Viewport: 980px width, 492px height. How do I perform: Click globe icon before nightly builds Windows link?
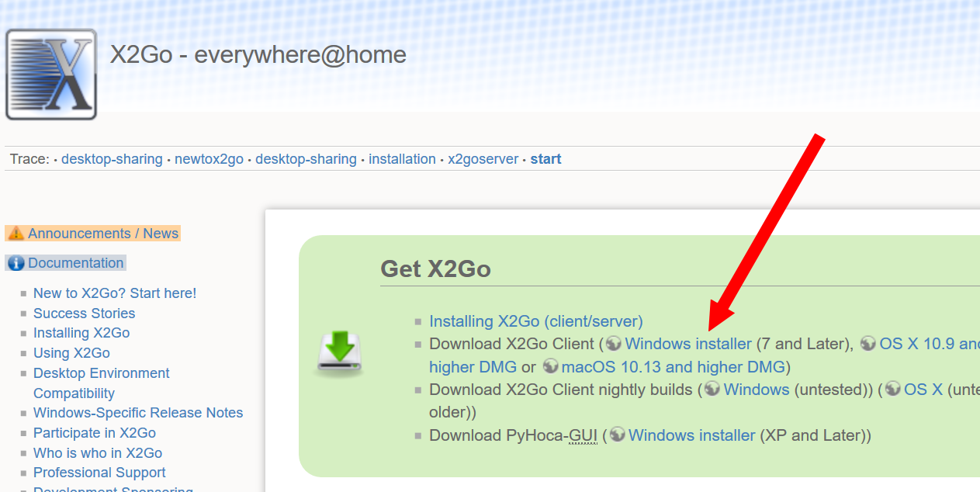pyautogui.click(x=712, y=390)
